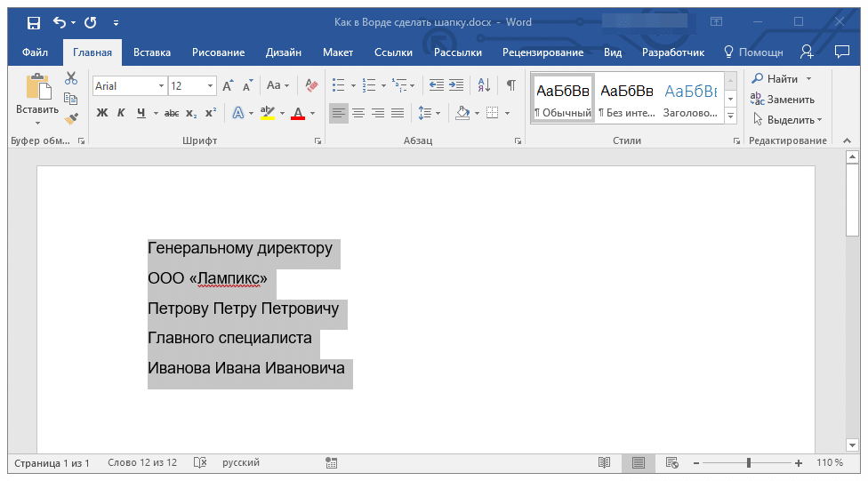Expand the Styles gallery
868x481 pixels.
click(730, 116)
